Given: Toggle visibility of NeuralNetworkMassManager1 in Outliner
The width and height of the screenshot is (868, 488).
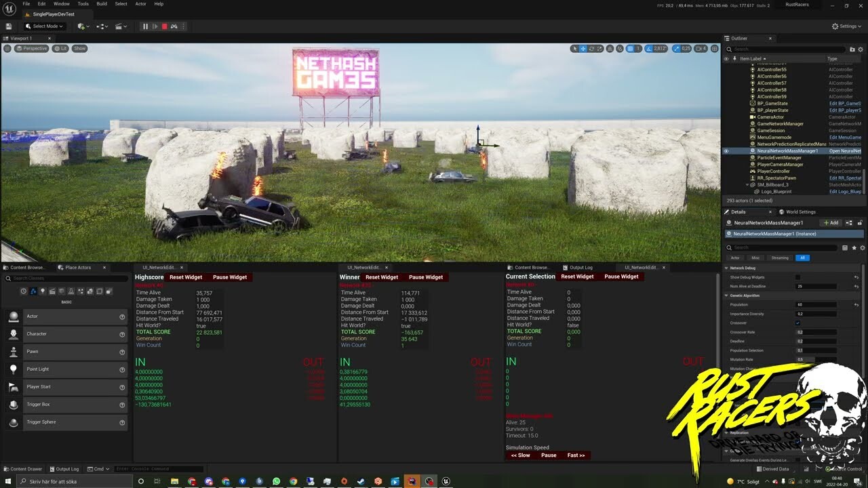Looking at the screenshot, I should click(x=726, y=150).
